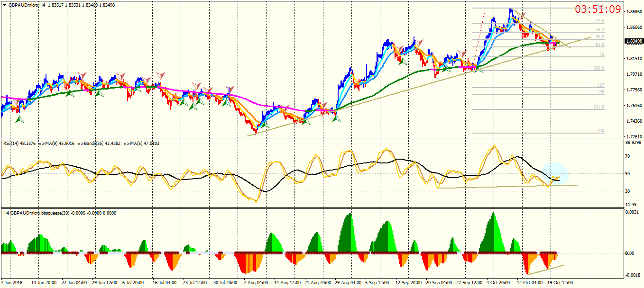Click the 50 level on RSI axis

[628, 174]
